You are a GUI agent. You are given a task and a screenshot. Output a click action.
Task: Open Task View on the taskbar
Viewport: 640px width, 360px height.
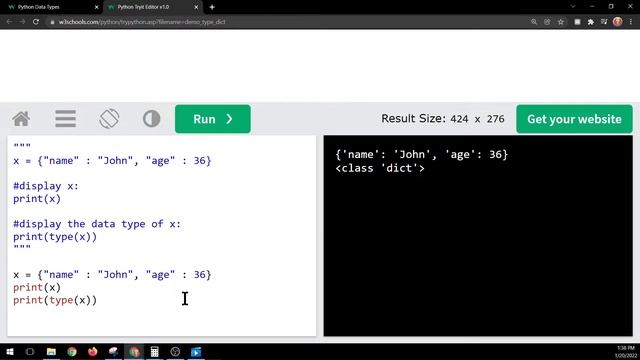30,351
